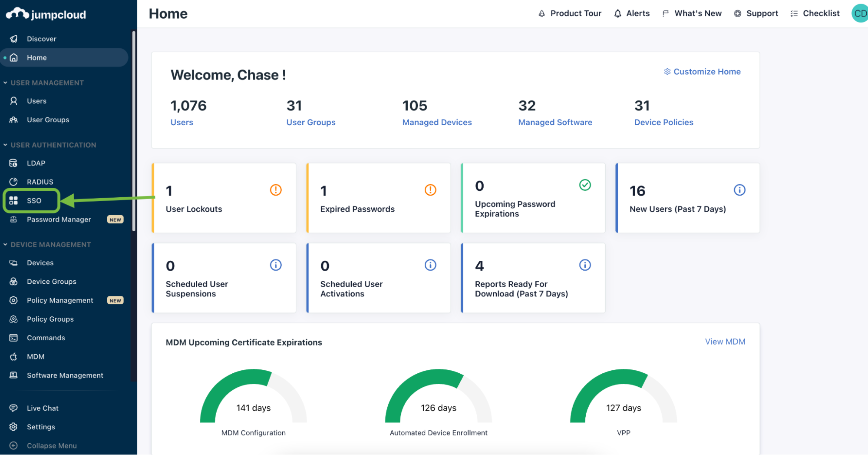Image resolution: width=868 pixels, height=455 pixels.
Task: Open the CD user avatar menu
Action: tap(860, 13)
